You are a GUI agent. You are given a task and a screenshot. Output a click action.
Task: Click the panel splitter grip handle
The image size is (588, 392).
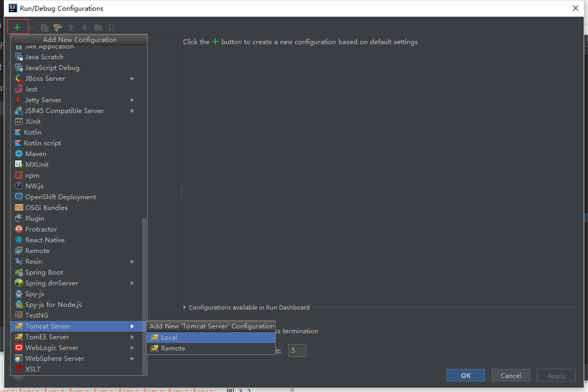(181, 190)
